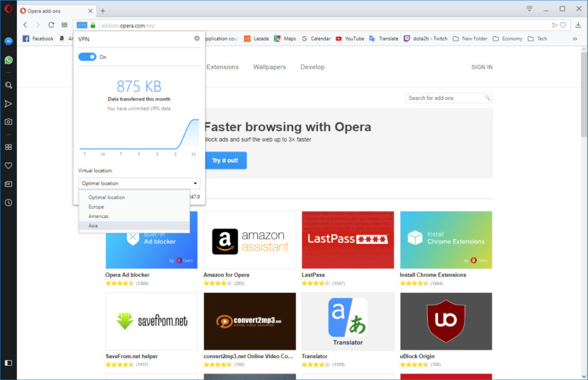Open WhatsApp in the sidebar

(9, 60)
